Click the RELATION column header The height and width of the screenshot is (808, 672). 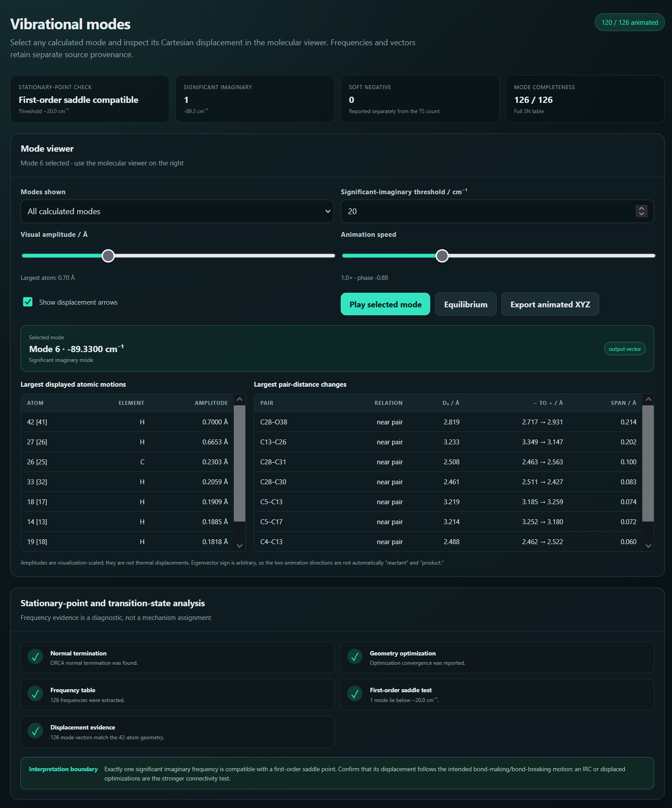pos(389,403)
